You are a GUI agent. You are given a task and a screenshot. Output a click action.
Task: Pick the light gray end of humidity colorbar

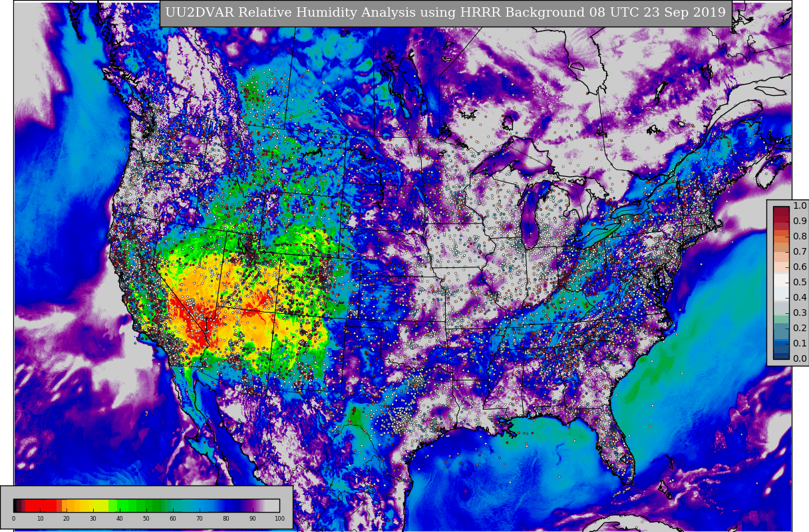pyautogui.click(x=273, y=505)
